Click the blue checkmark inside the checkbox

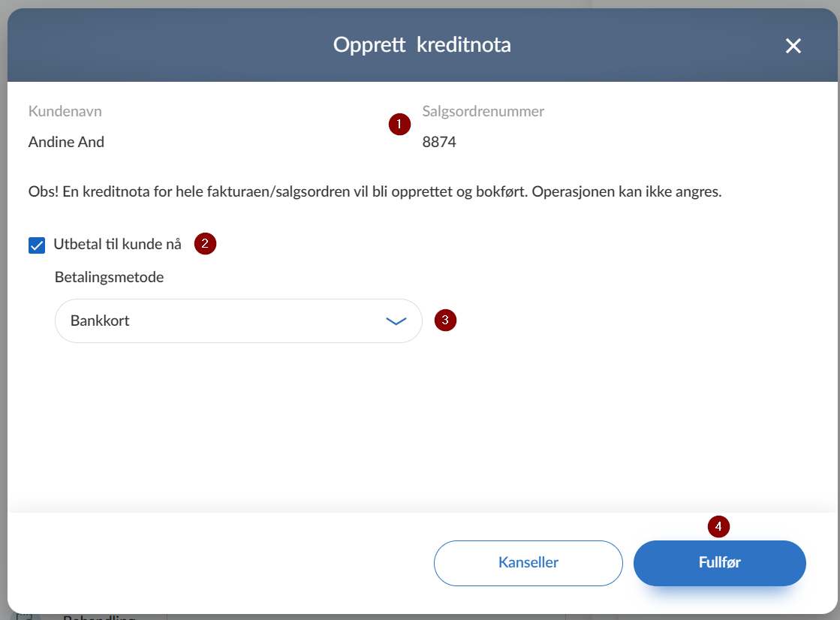pyautogui.click(x=37, y=245)
